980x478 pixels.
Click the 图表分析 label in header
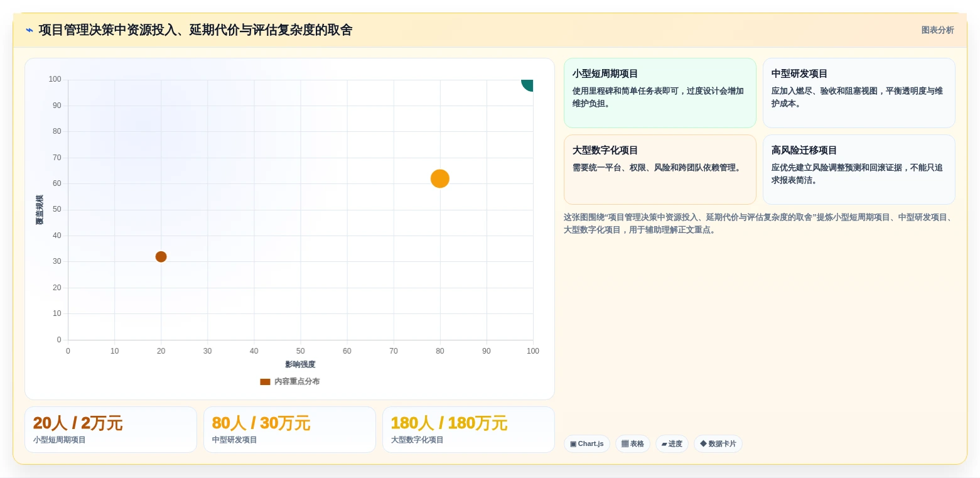(x=937, y=30)
